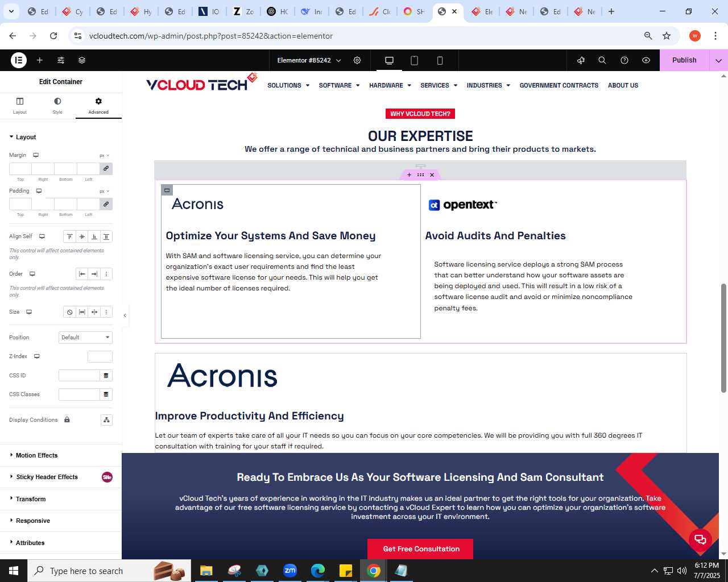
Task: Change the Padding px unit selector
Action: (105, 191)
